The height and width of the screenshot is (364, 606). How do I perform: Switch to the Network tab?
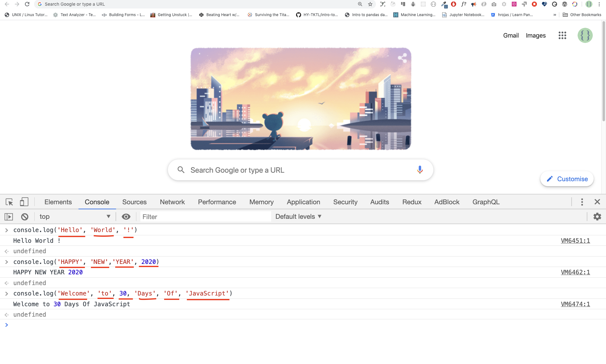point(172,202)
